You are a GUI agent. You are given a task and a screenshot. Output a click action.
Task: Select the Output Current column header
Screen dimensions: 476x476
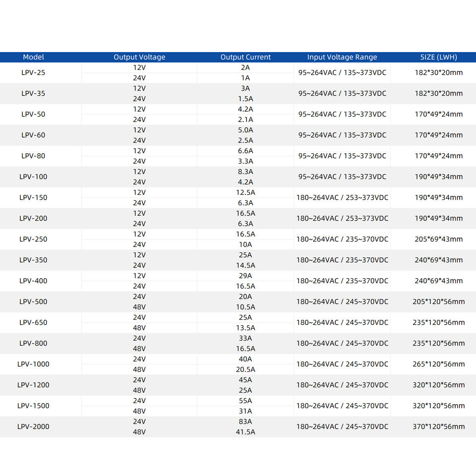(x=245, y=57)
